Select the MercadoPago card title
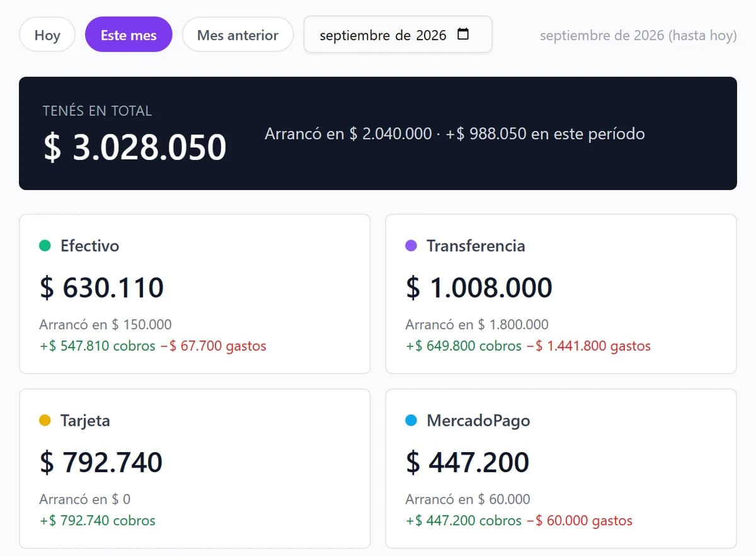756x556 pixels. [x=478, y=421]
